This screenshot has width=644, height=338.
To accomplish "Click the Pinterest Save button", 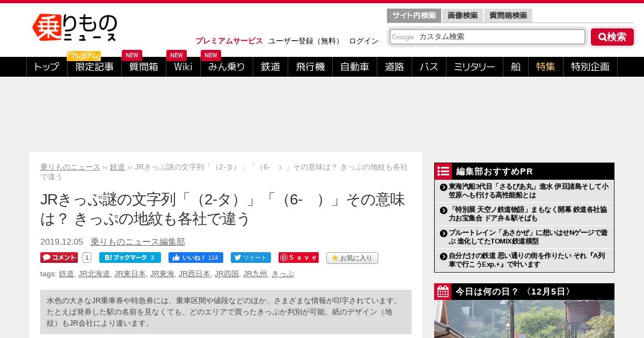I will (x=298, y=258).
